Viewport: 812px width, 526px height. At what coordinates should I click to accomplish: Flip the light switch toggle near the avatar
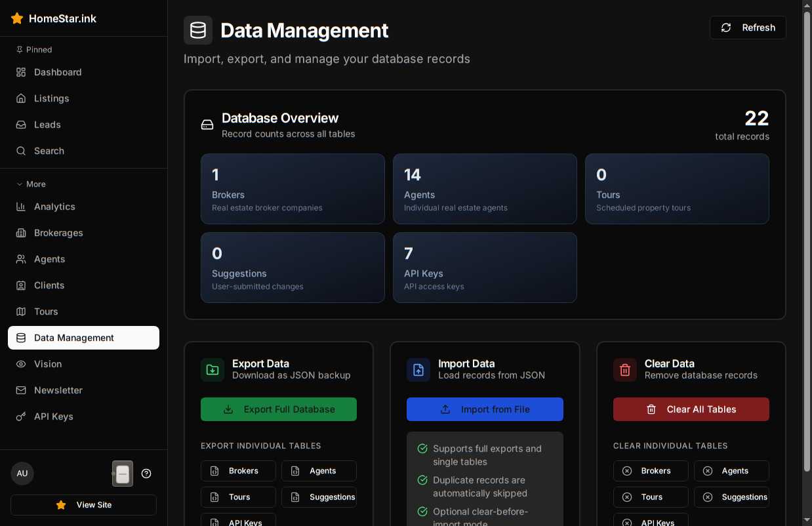click(123, 474)
